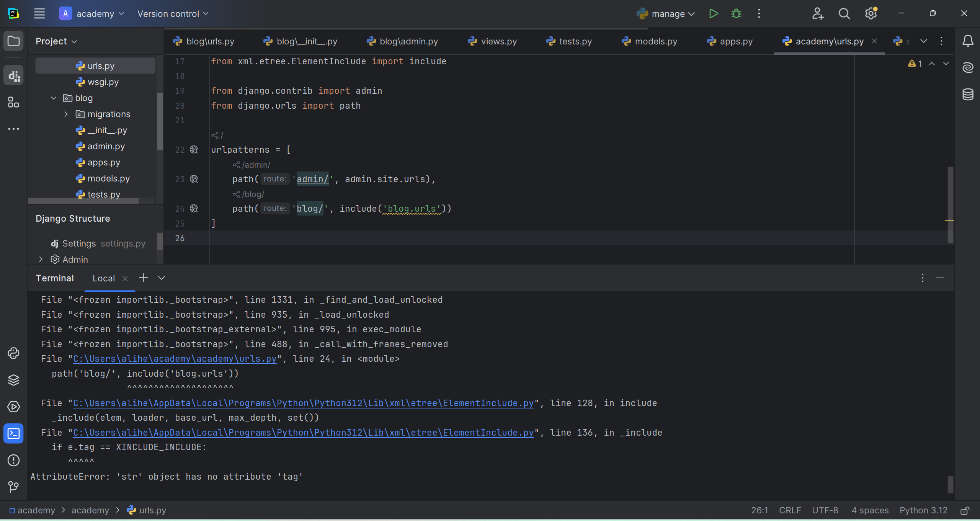The image size is (980, 521).
Task: Open Search Everywhere magnifier
Action: [844, 14]
